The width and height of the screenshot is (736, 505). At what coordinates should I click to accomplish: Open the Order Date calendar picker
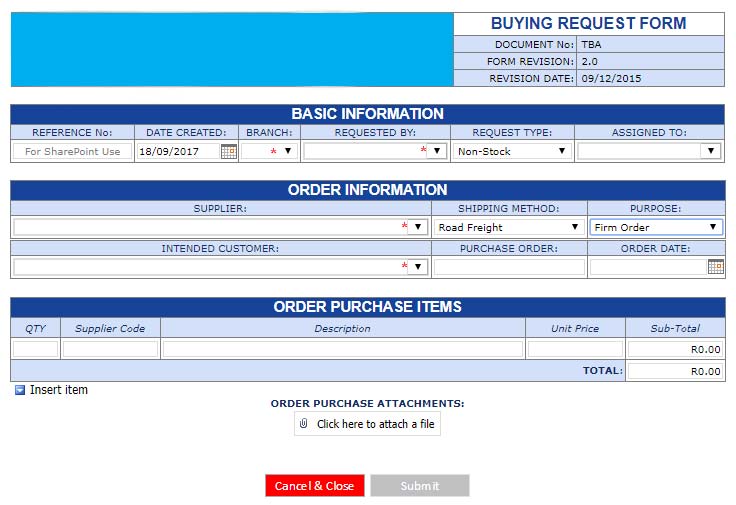[715, 267]
